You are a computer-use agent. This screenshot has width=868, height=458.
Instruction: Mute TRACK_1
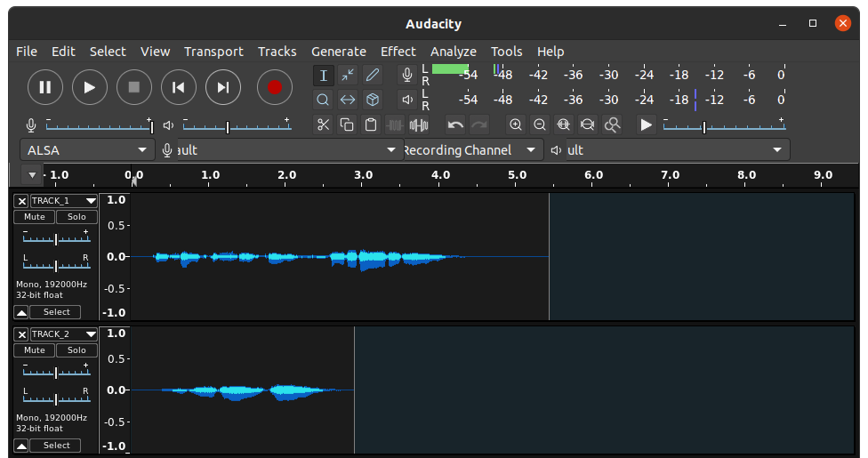pos(35,217)
